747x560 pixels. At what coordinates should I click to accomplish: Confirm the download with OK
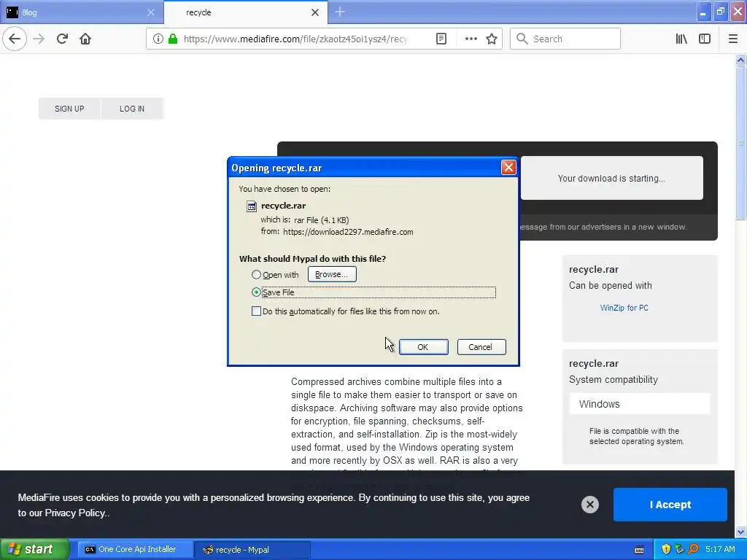pos(423,346)
